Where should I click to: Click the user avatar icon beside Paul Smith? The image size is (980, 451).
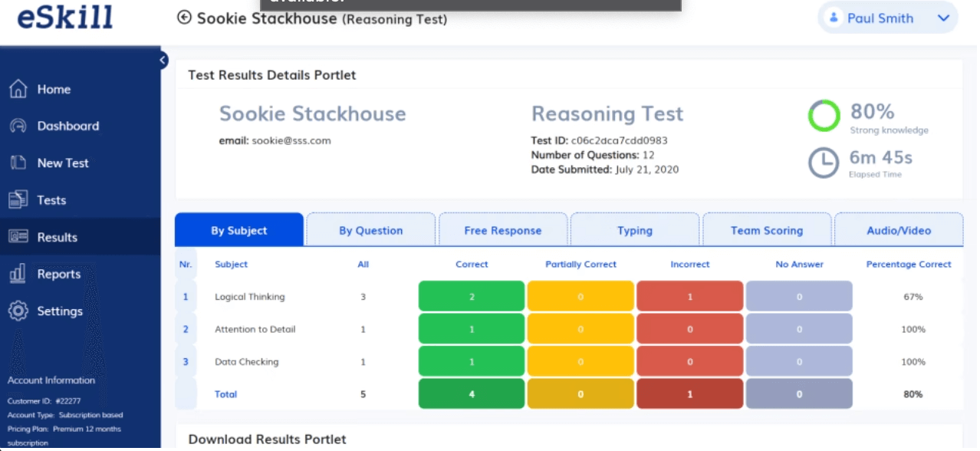point(834,18)
